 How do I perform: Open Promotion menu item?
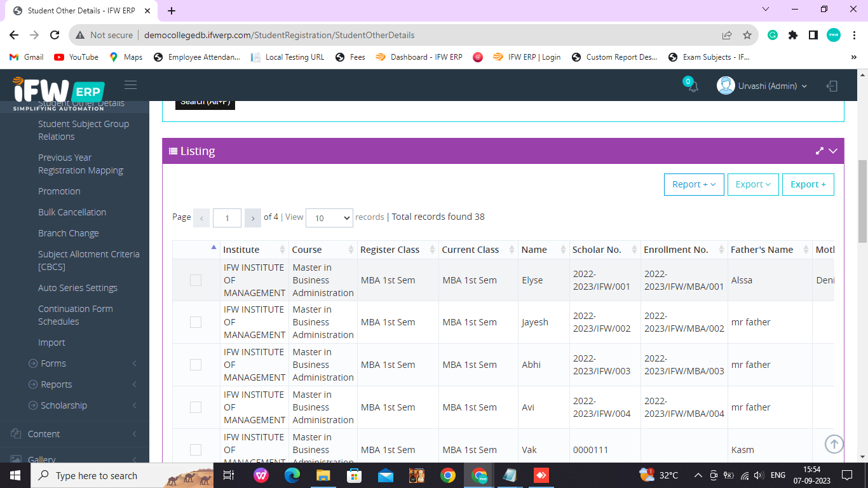click(59, 191)
